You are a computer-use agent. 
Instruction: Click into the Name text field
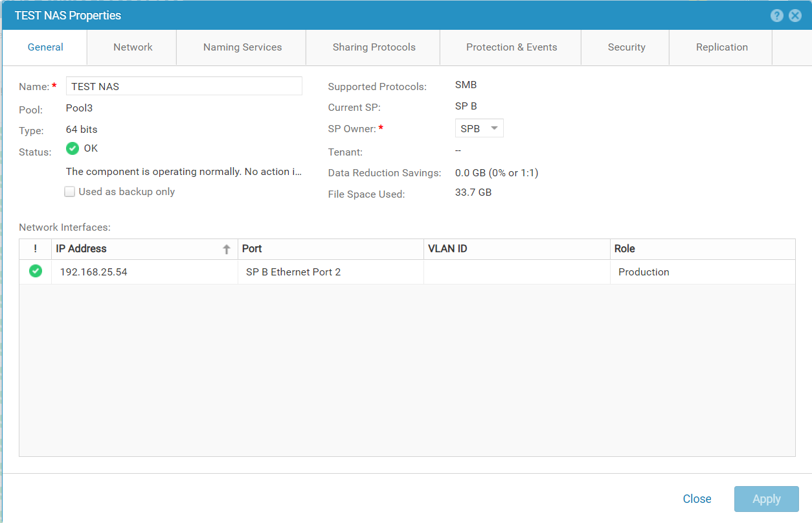(x=183, y=86)
